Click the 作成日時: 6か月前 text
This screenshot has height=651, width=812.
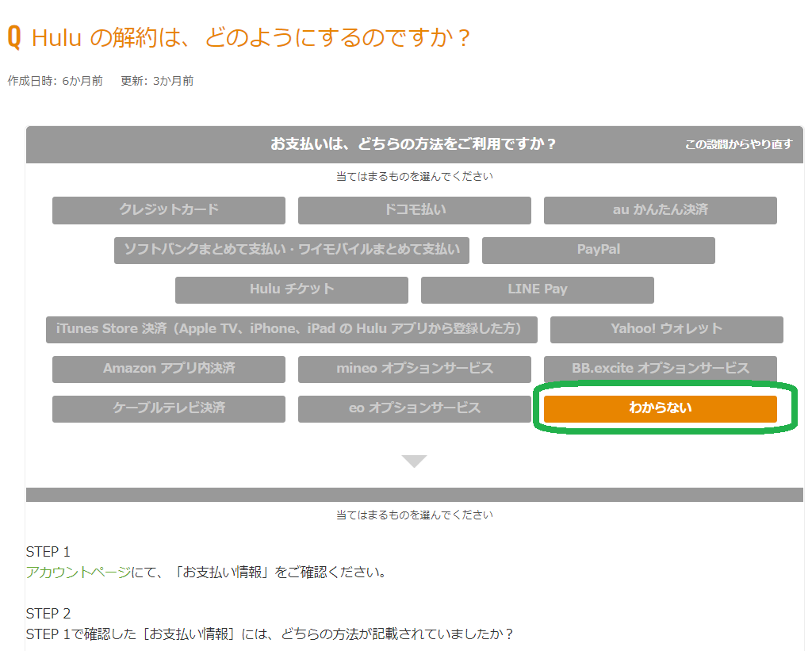coord(55,81)
